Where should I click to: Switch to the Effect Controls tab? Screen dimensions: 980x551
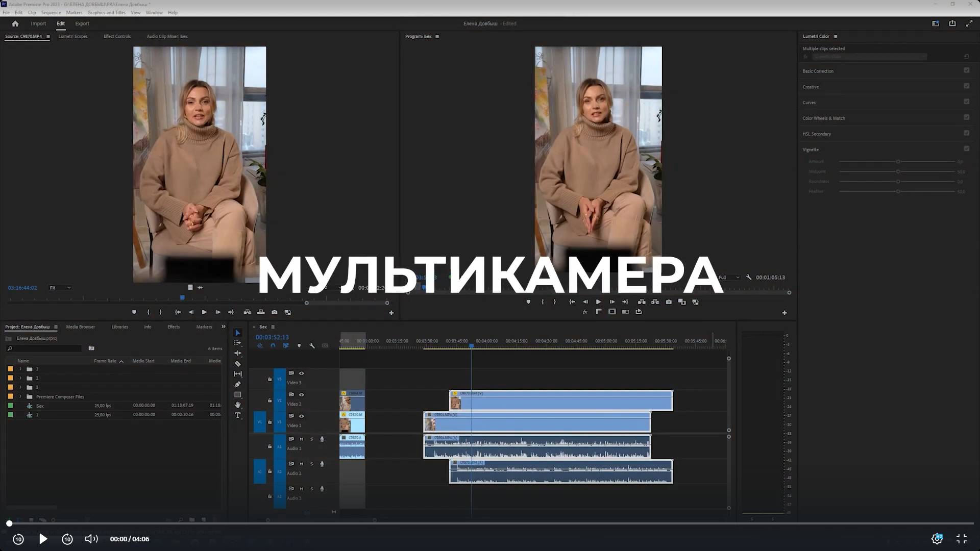tap(117, 36)
